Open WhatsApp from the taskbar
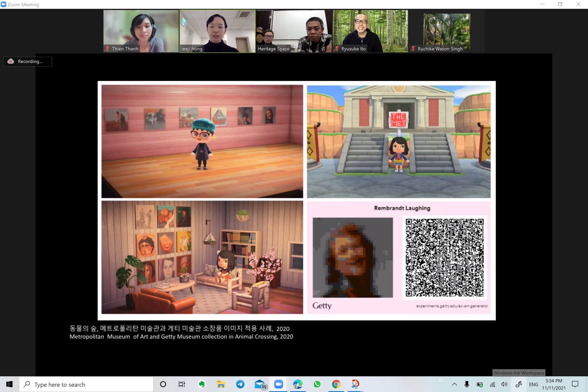This screenshot has height=392, width=588. tap(317, 384)
